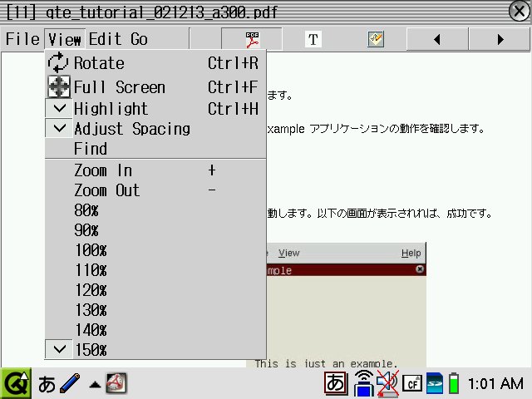
Task: Set zoom to 110%
Action: point(155,270)
